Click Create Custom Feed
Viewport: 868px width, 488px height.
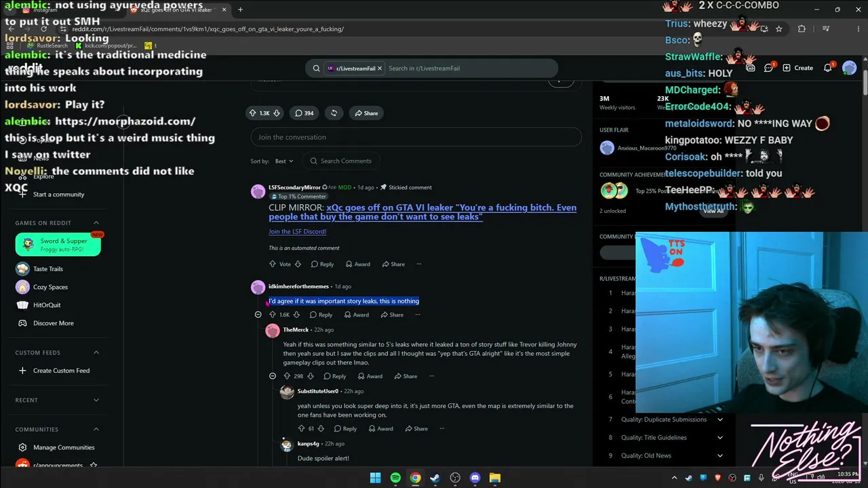(54, 371)
